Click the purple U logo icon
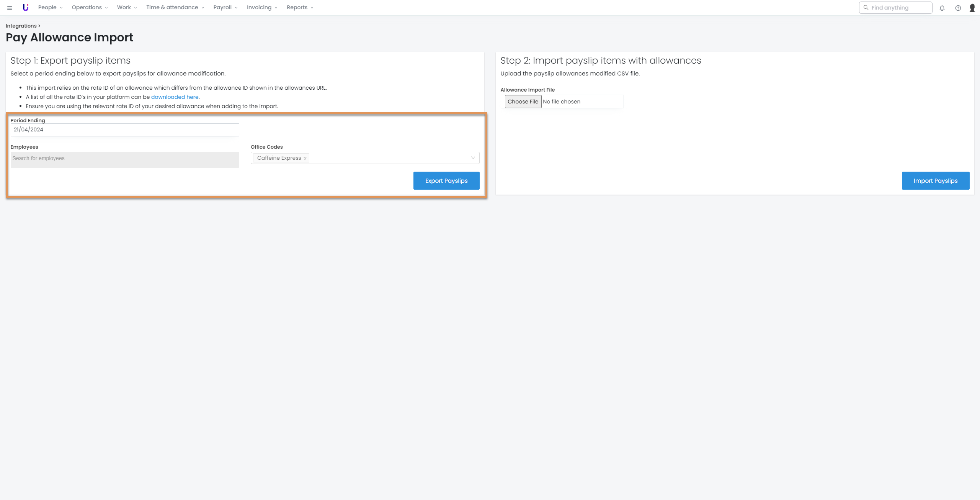This screenshot has width=980, height=500. [26, 7]
